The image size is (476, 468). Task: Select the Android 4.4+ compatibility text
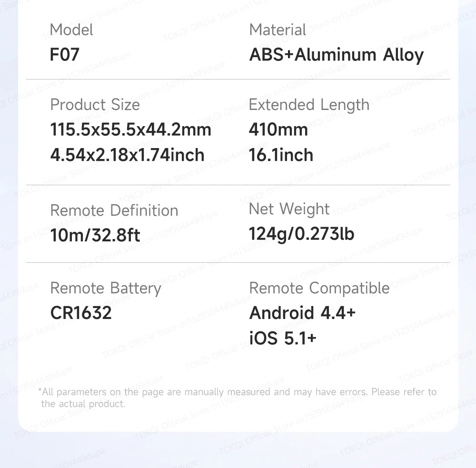click(302, 313)
